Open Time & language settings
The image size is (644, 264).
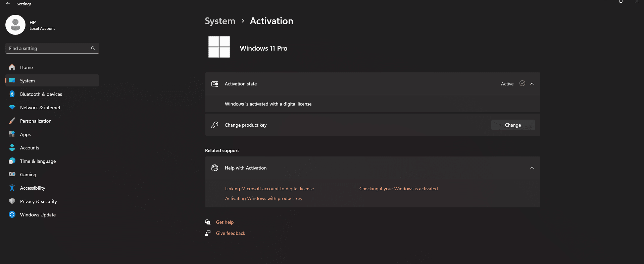coord(52,161)
